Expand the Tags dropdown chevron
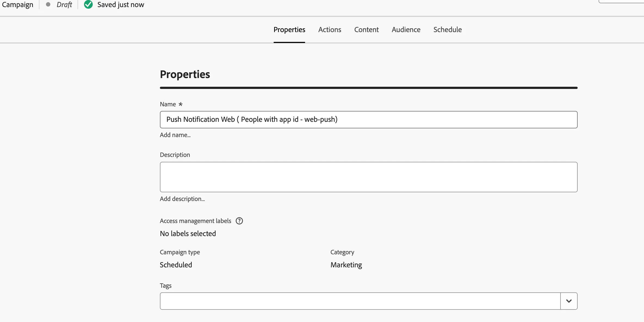This screenshot has width=644, height=322. [569, 301]
